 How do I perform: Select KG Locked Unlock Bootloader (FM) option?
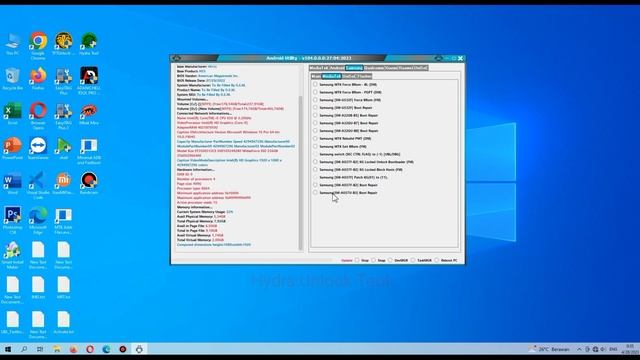pos(363,162)
